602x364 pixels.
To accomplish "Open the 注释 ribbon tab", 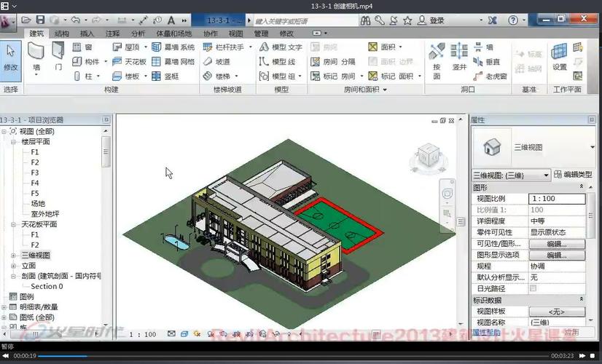I will [x=112, y=33].
